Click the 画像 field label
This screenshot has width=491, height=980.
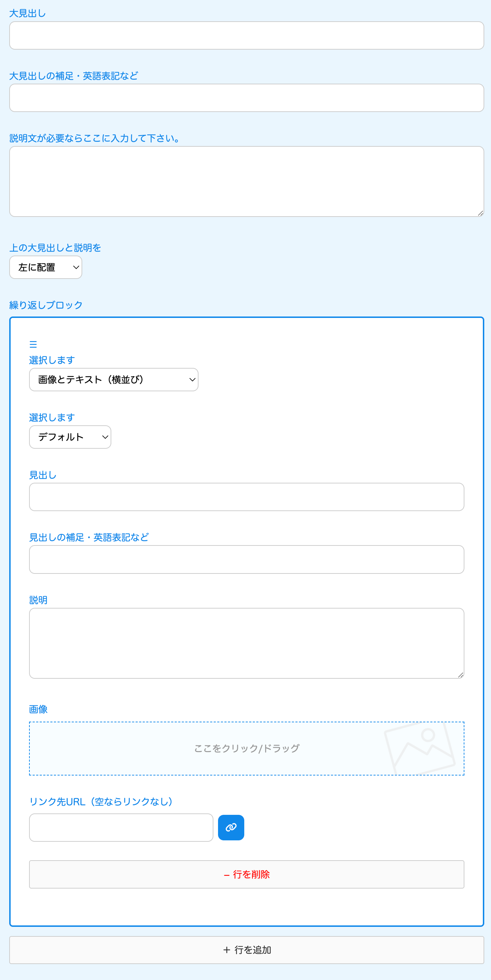[x=38, y=709]
